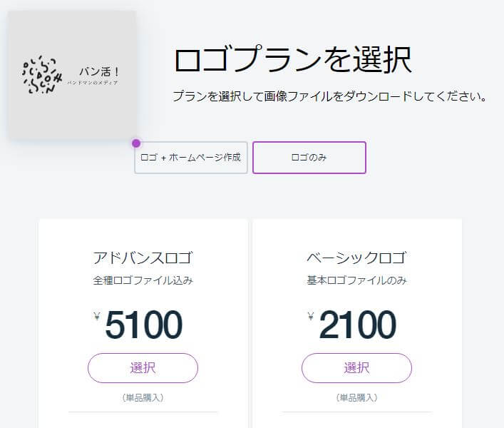Click the 全種ロゴファイル込み description
504x428 pixels.
coord(143,280)
